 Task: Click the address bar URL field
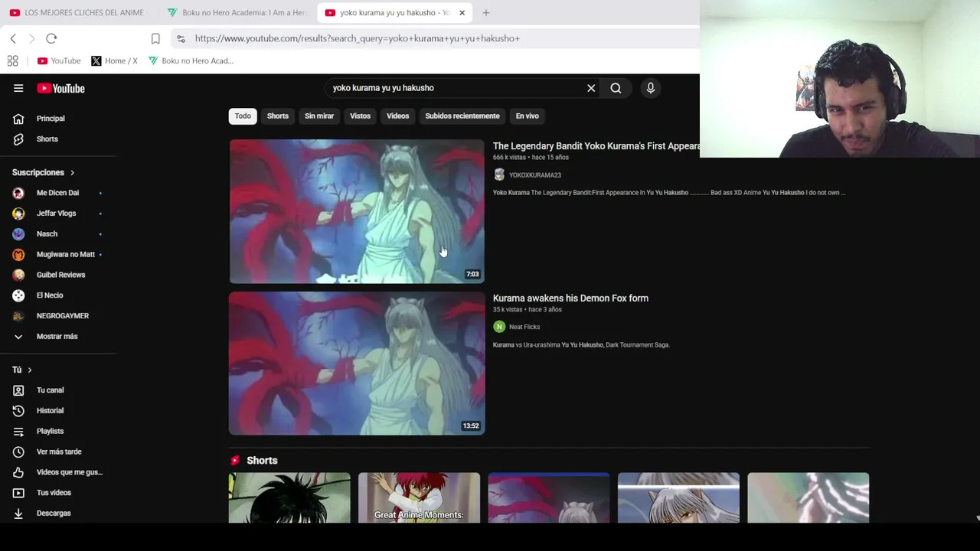click(436, 38)
